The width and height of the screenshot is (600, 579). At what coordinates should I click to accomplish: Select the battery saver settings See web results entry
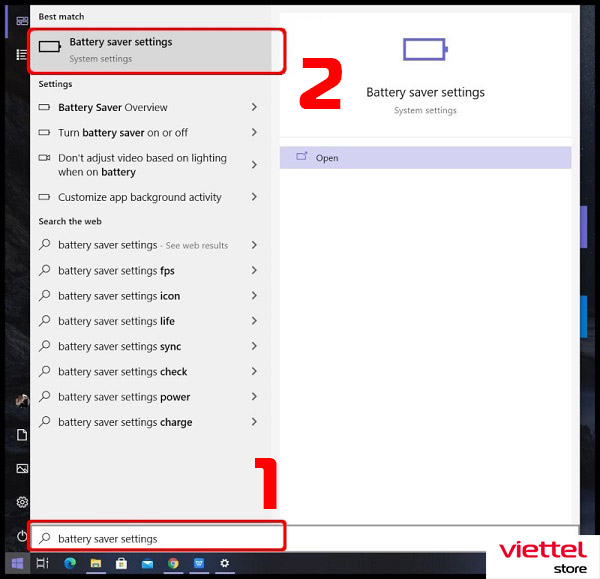(151, 245)
